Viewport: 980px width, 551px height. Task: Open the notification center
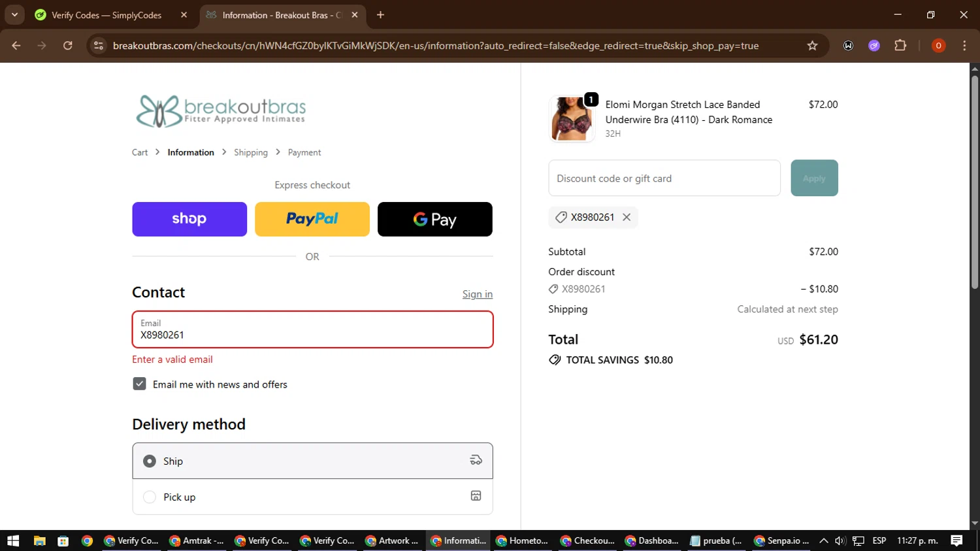pyautogui.click(x=957, y=541)
